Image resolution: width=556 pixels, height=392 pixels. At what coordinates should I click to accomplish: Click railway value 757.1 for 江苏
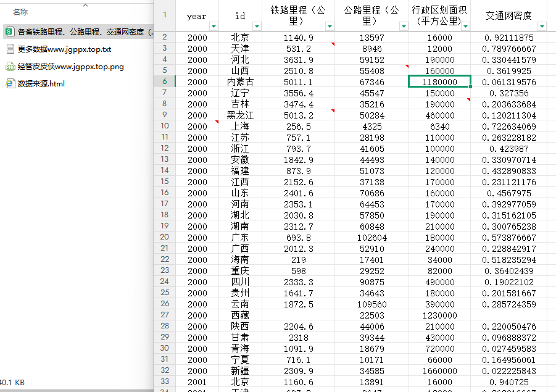[x=298, y=137]
